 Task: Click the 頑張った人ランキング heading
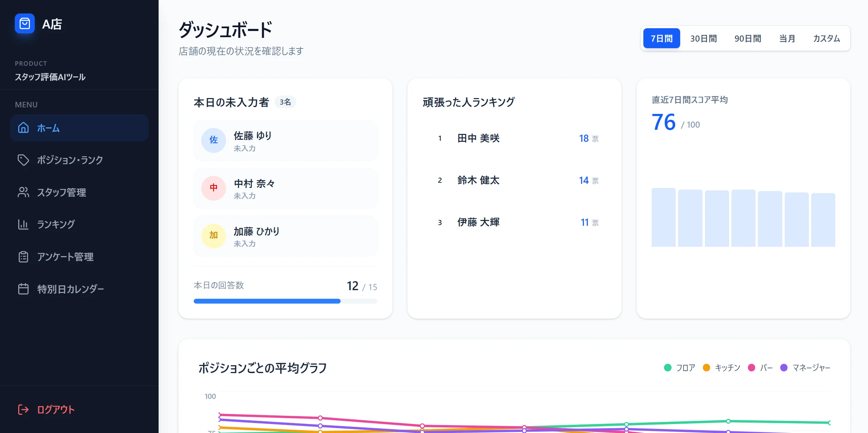pos(469,102)
